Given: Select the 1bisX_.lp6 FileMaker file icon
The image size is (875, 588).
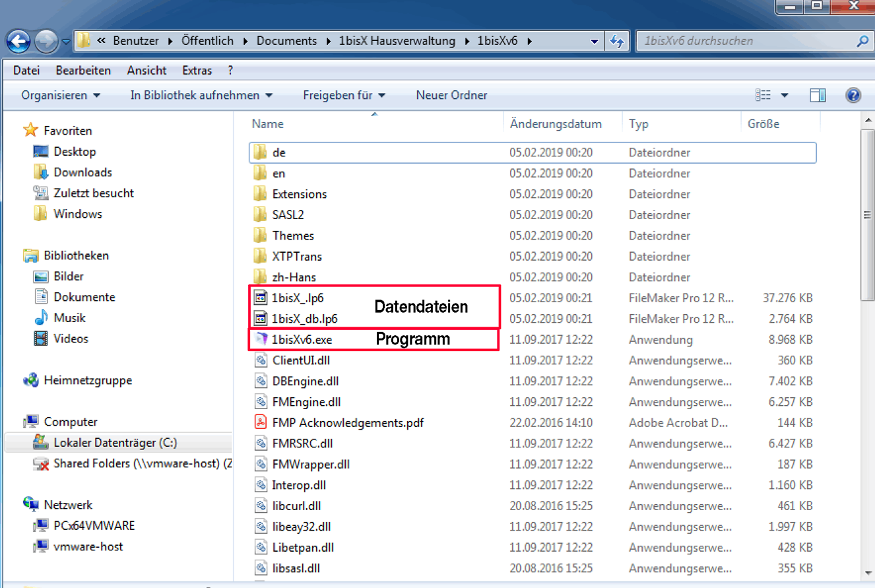Looking at the screenshot, I should [x=261, y=298].
